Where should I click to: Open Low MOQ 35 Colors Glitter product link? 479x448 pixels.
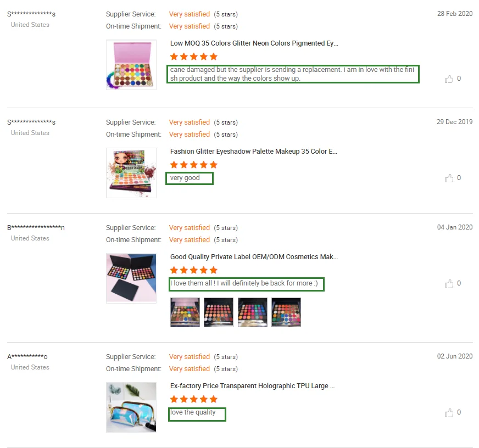click(x=254, y=43)
